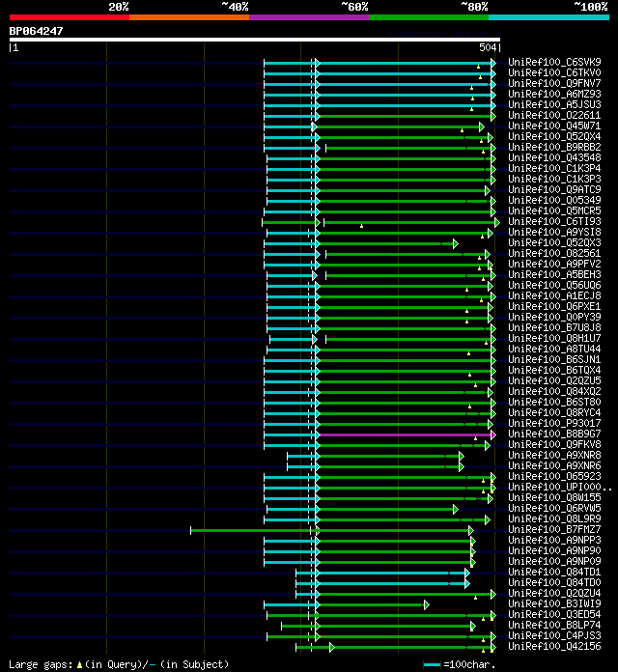The image size is (618, 672).
Task: Select the UniRef100_Q52QX3 label
Action: tap(554, 242)
